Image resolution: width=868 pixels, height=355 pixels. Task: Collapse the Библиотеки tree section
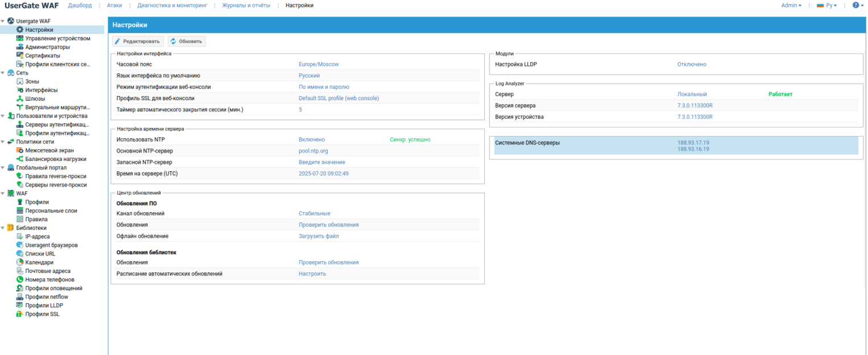click(x=3, y=228)
